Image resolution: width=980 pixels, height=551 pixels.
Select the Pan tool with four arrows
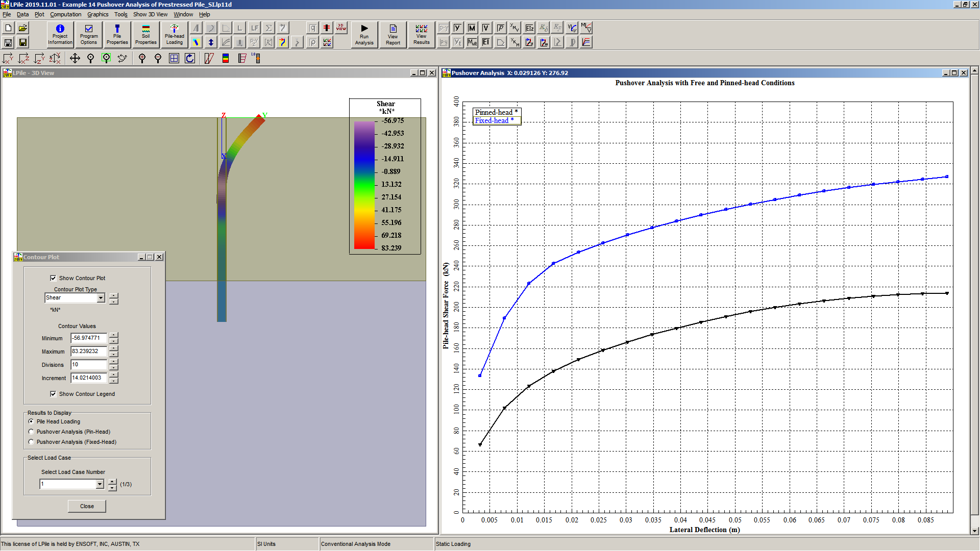click(x=75, y=58)
